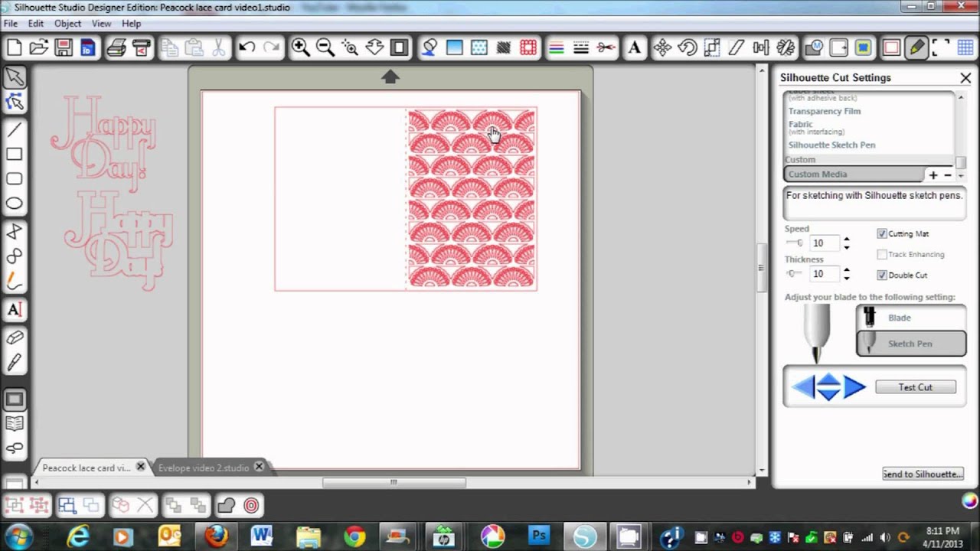The image size is (980, 551).
Task: Switch to the Evelope video 2.studio tab
Action: [x=204, y=468]
